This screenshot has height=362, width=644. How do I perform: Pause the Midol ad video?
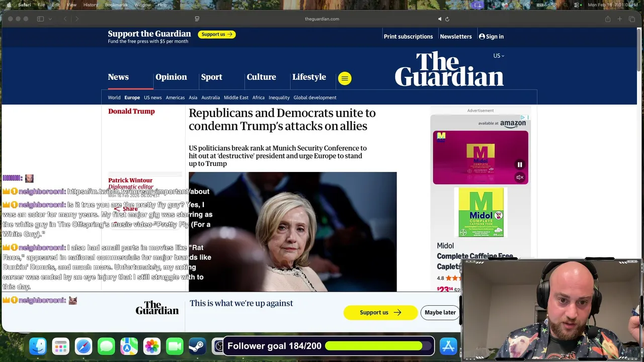point(520,164)
